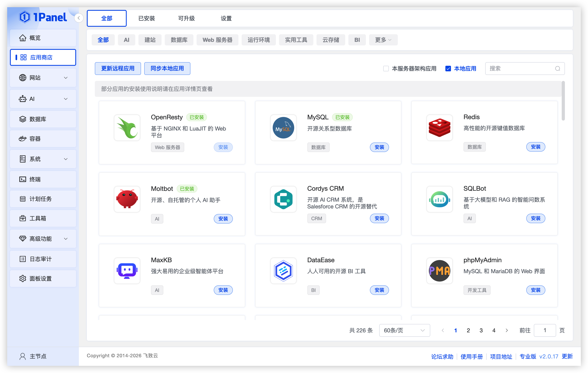Open the 60条/页 page size dropdown

[x=404, y=330]
